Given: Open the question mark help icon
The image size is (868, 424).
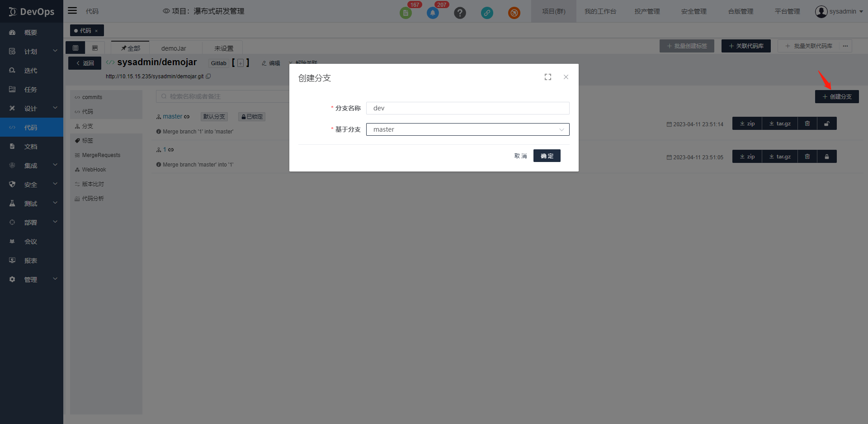Looking at the screenshot, I should point(460,13).
